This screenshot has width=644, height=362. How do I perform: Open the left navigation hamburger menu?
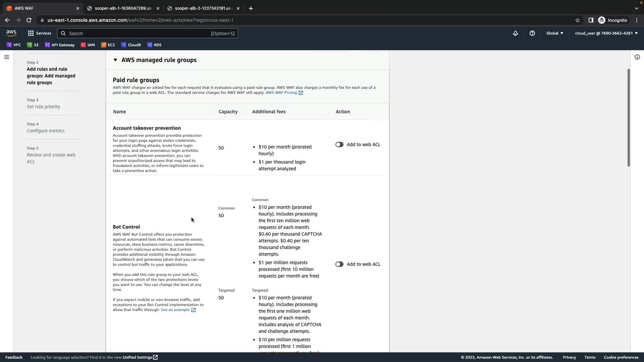pos(6,57)
